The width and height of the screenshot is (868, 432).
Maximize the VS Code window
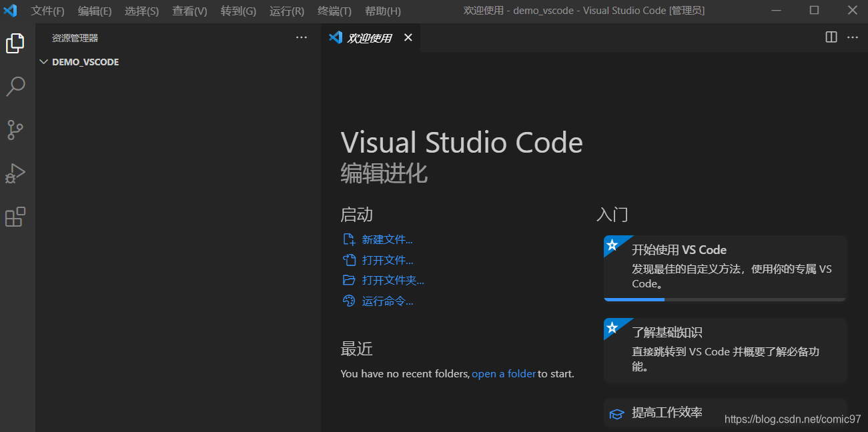click(x=814, y=10)
